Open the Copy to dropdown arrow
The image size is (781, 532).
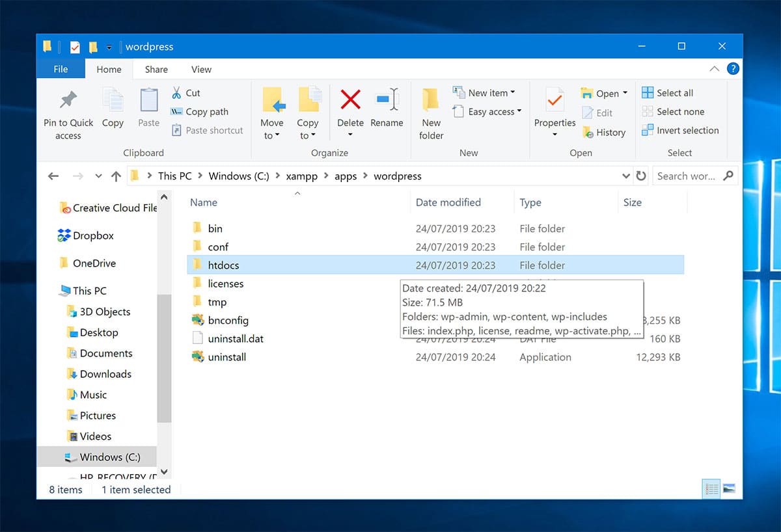pos(313,135)
